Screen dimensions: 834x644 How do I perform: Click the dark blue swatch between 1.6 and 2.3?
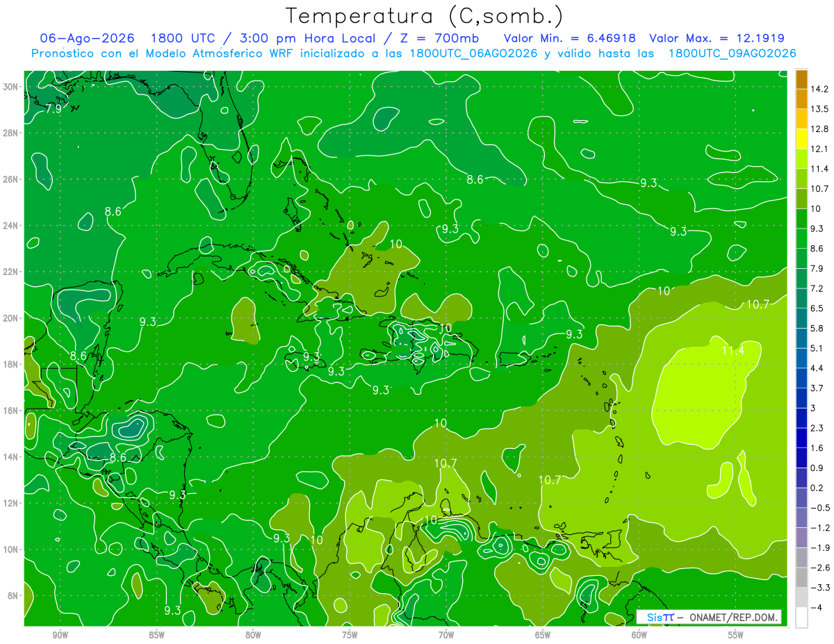pos(801,438)
